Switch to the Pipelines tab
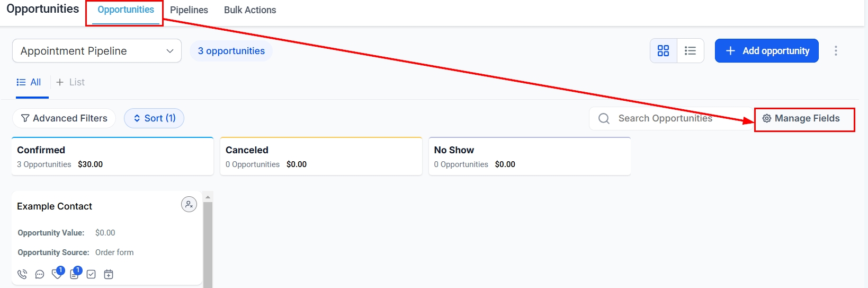 click(x=189, y=10)
